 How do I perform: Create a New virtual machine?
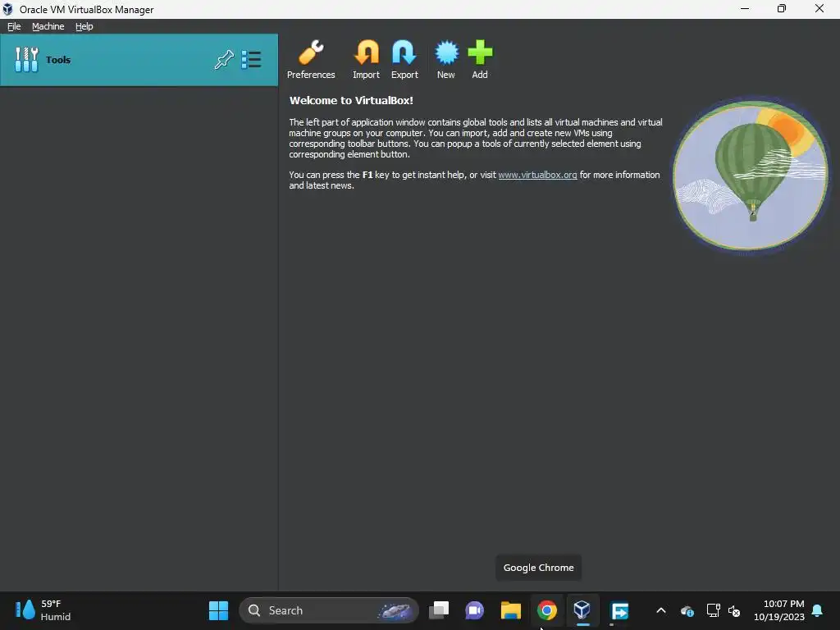(445, 59)
